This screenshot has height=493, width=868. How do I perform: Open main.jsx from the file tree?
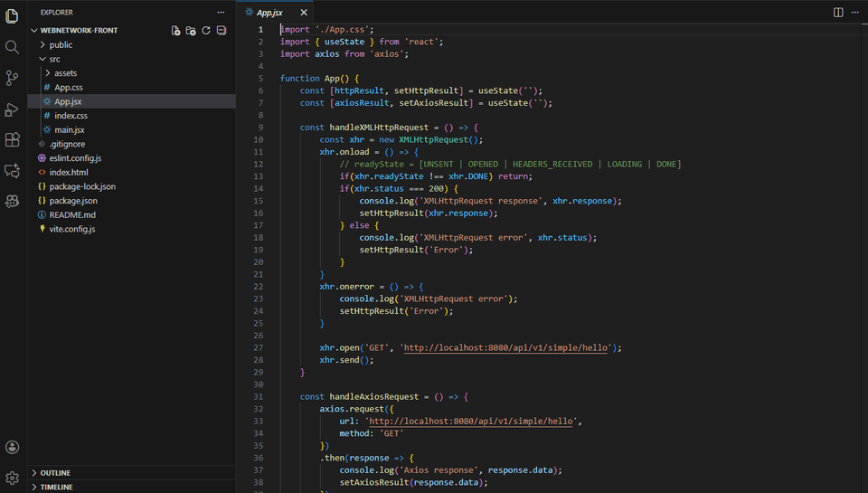click(70, 130)
